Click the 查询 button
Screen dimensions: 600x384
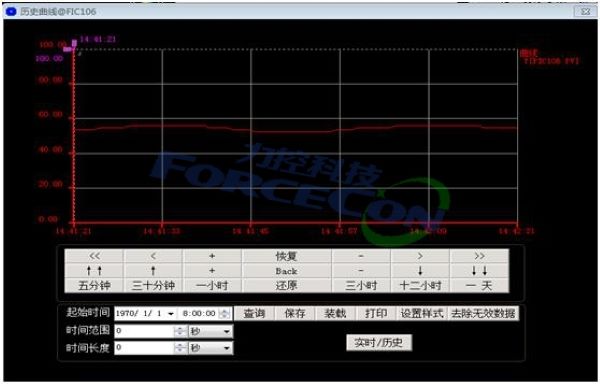[254, 314]
